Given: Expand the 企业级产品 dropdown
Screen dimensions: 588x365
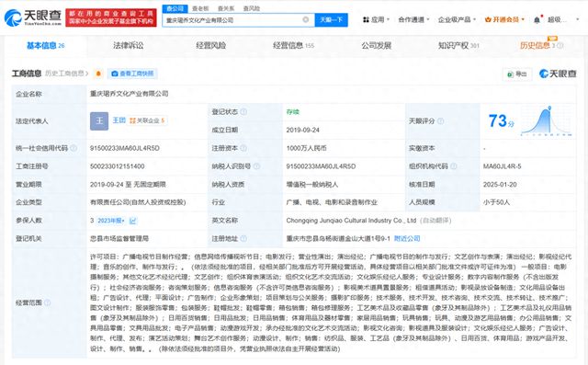Looking at the screenshot, I should (x=457, y=19).
